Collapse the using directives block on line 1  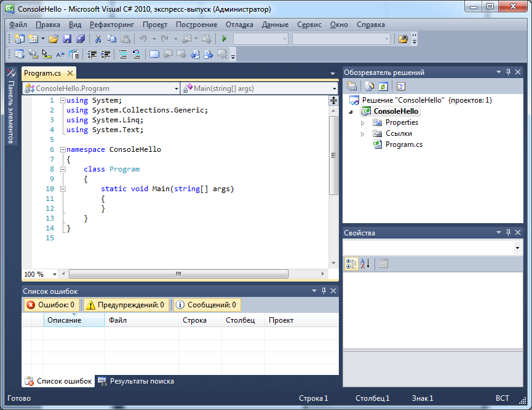[x=63, y=100]
